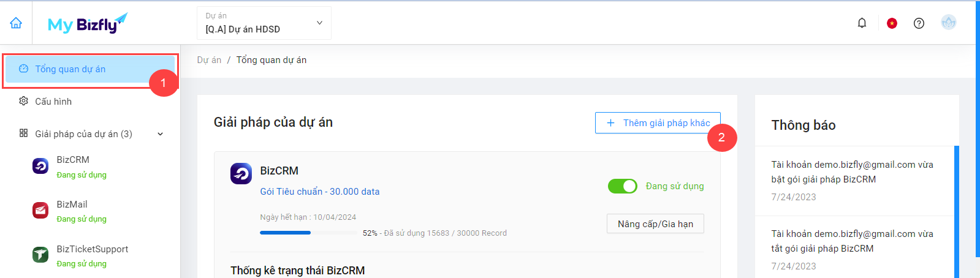Select Tổng quan dự án menu item

point(91,69)
